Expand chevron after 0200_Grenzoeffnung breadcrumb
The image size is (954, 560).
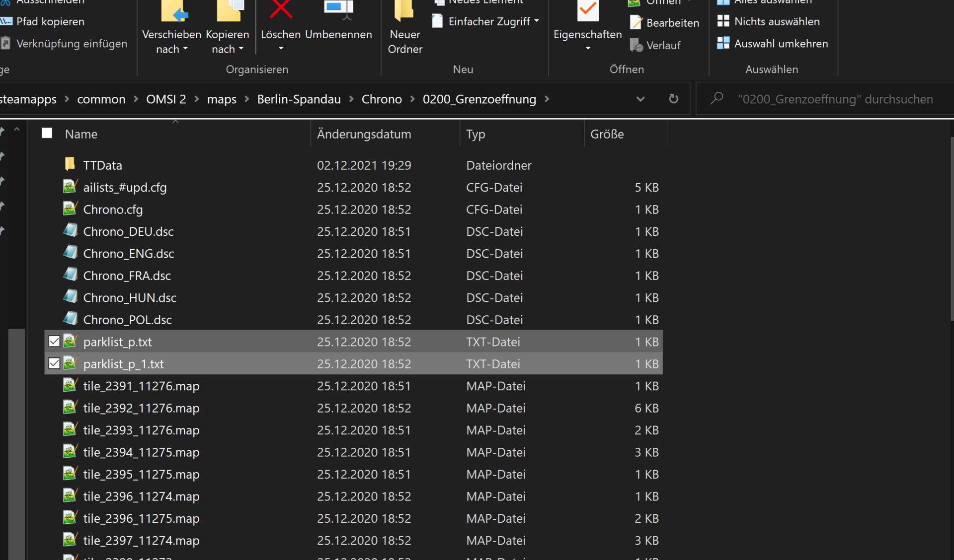547,99
